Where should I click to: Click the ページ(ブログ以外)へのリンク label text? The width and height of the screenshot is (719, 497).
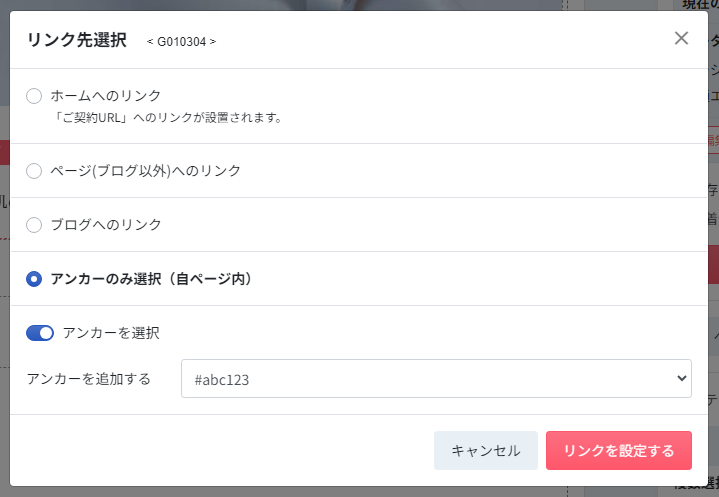point(145,171)
